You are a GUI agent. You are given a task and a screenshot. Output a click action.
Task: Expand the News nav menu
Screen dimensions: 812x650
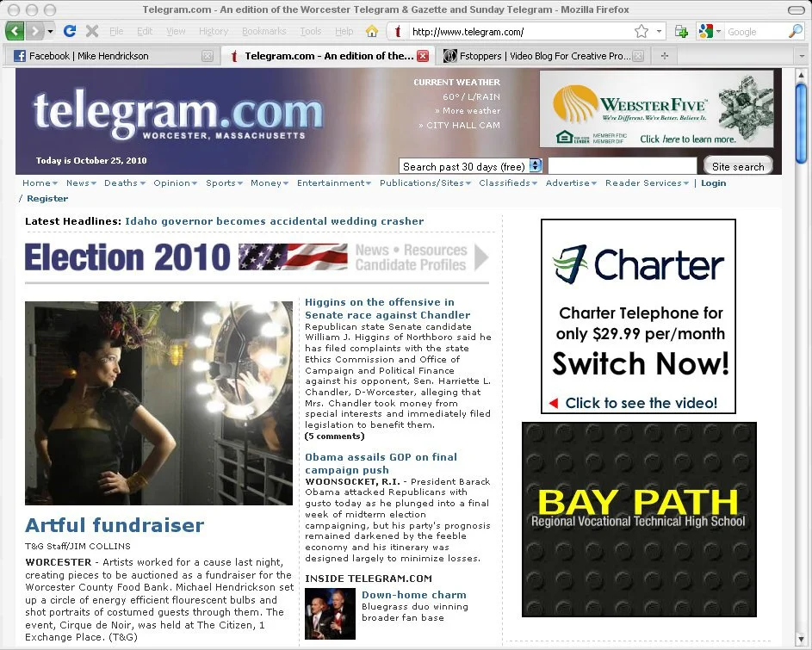click(81, 183)
